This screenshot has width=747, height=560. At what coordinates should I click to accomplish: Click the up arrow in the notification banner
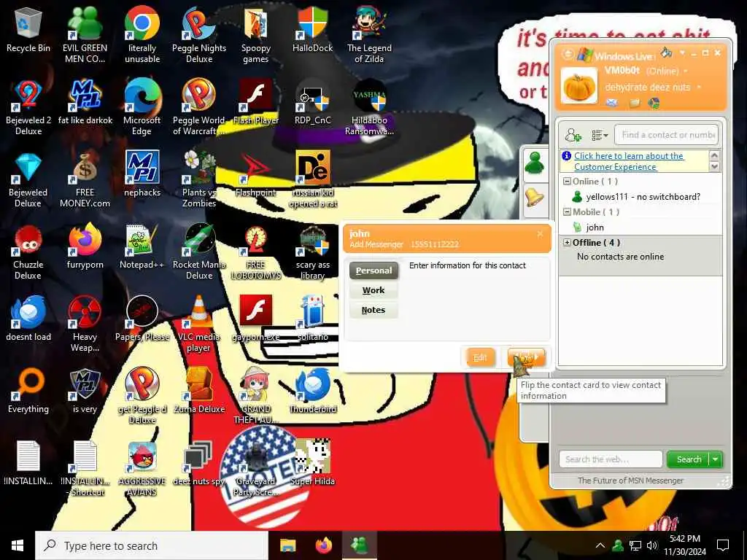[x=714, y=155]
